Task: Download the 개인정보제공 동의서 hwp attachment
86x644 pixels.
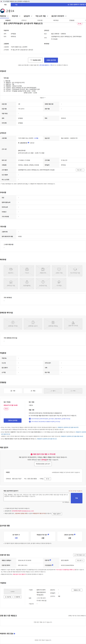Action: (45, 421)
